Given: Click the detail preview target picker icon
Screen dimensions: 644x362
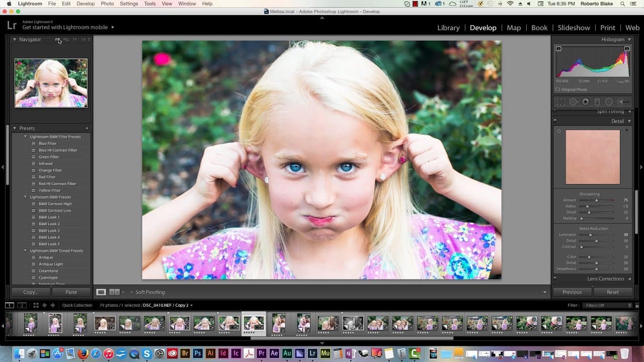Looking at the screenshot, I should click(558, 131).
